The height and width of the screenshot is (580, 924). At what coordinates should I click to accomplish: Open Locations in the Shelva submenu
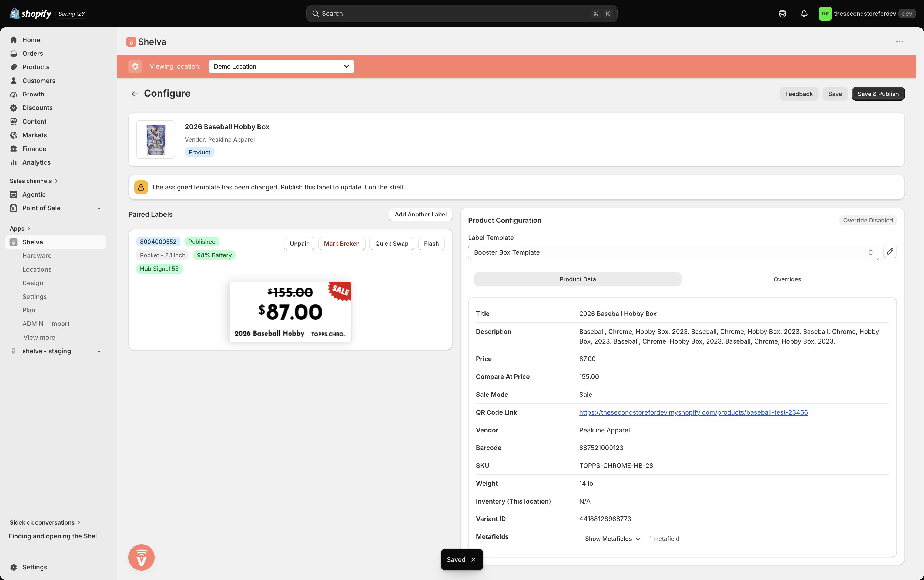coord(37,269)
